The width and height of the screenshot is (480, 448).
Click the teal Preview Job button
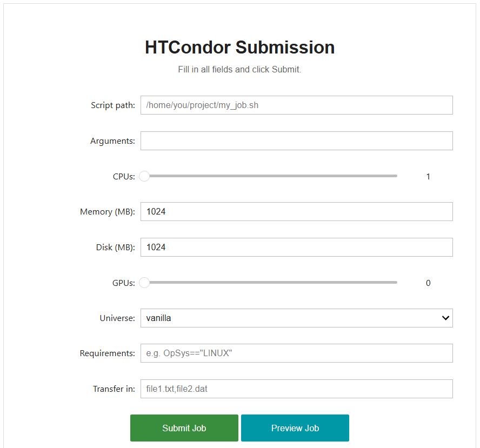coord(295,427)
